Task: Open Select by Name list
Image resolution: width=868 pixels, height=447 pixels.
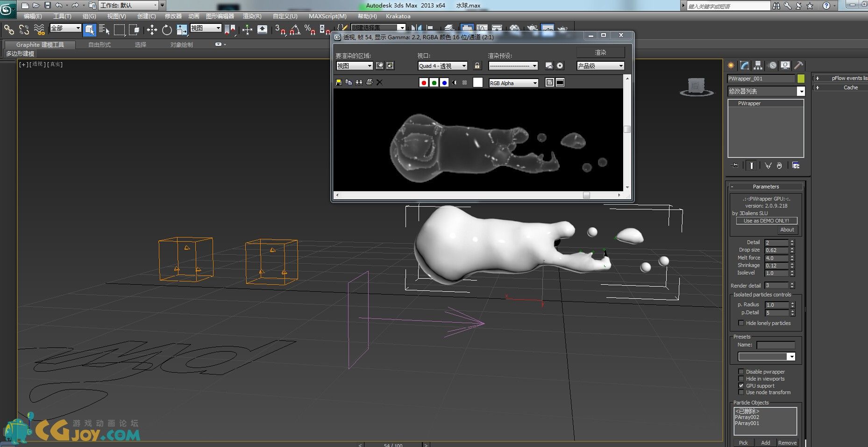Action: coord(104,30)
